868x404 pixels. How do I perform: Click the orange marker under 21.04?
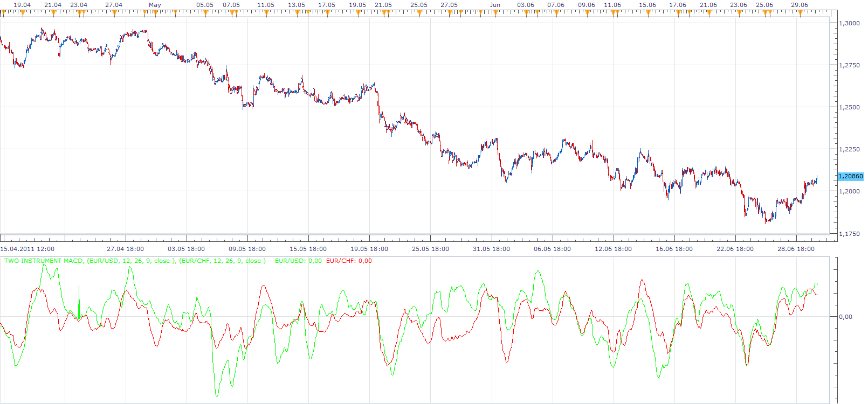pyautogui.click(x=53, y=13)
